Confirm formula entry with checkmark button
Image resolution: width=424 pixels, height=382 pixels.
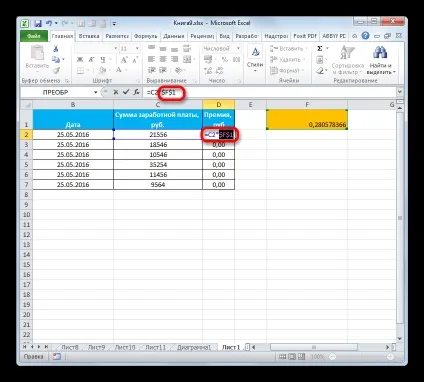click(x=126, y=92)
